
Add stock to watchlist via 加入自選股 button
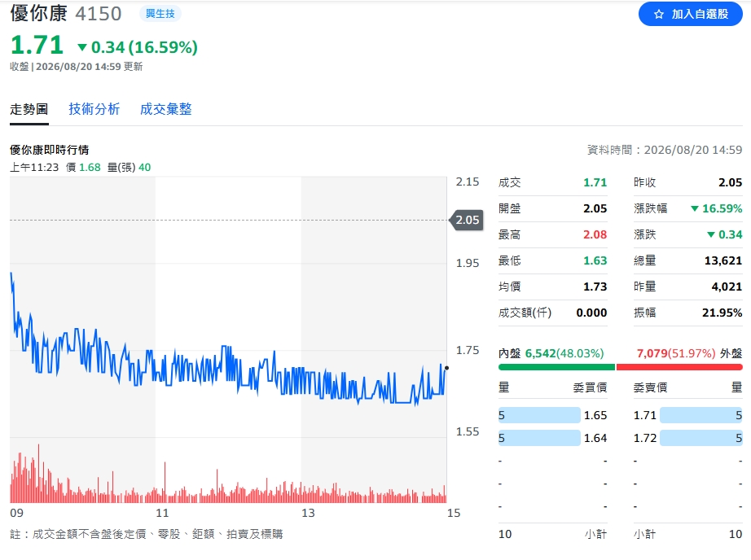pos(690,14)
